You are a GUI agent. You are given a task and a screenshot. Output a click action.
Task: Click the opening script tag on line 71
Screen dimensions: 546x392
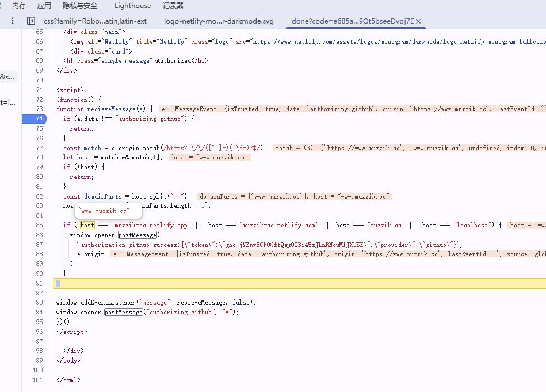tap(70, 90)
